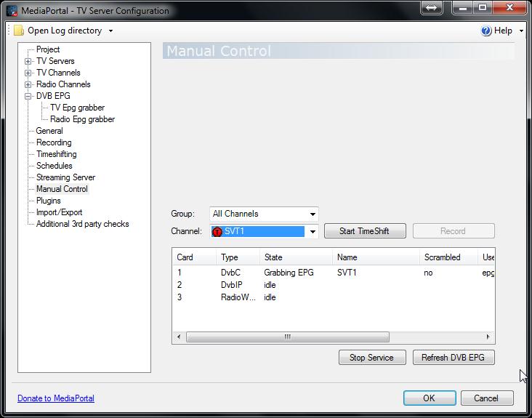Click the card list scrollbar left arrow

click(179, 337)
